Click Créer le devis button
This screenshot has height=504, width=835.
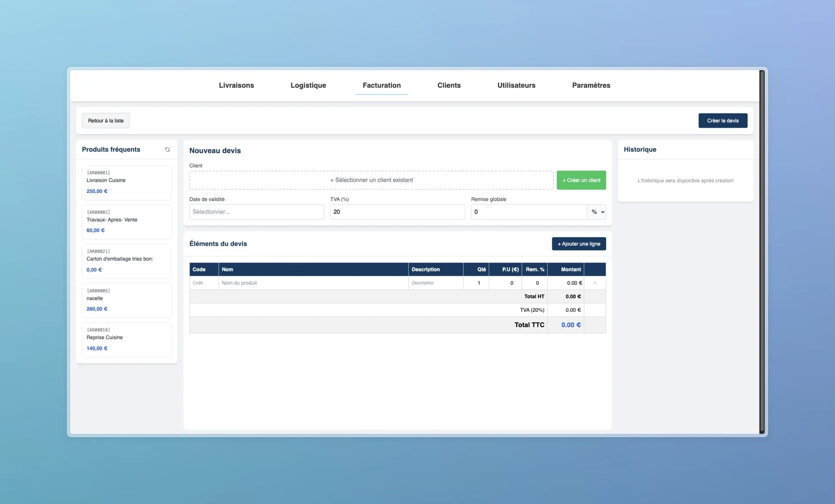722,120
